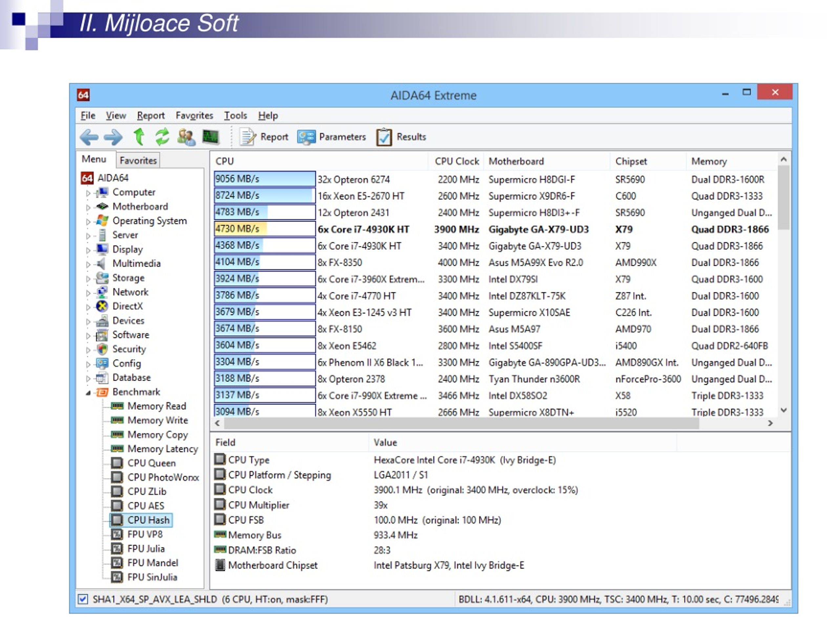Select the Network tree icon
The image size is (840, 630).
pos(102,292)
